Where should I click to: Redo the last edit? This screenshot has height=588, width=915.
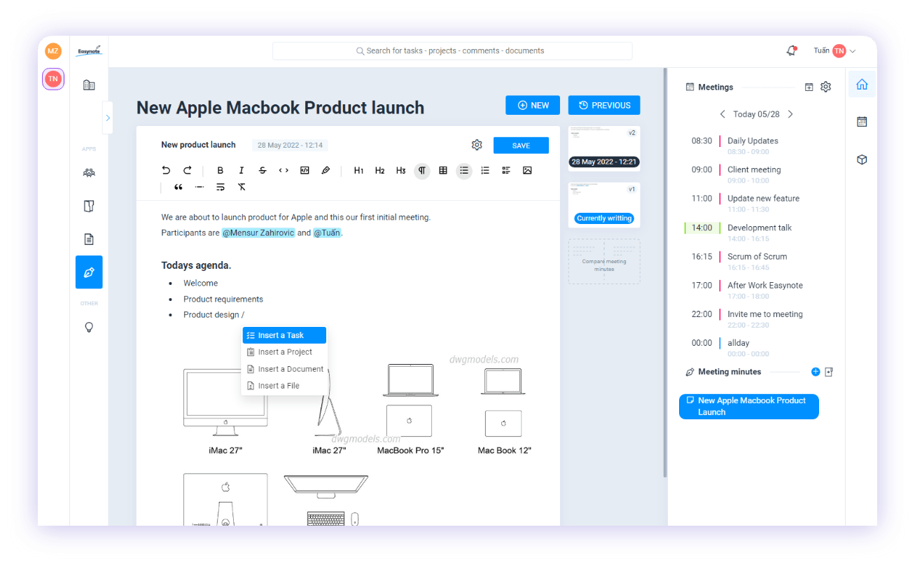pos(187,170)
